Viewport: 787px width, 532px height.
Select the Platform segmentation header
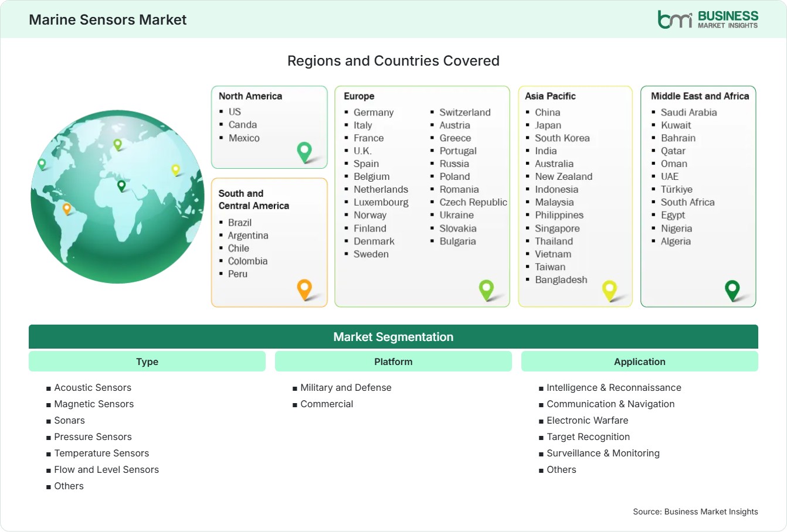pyautogui.click(x=393, y=362)
